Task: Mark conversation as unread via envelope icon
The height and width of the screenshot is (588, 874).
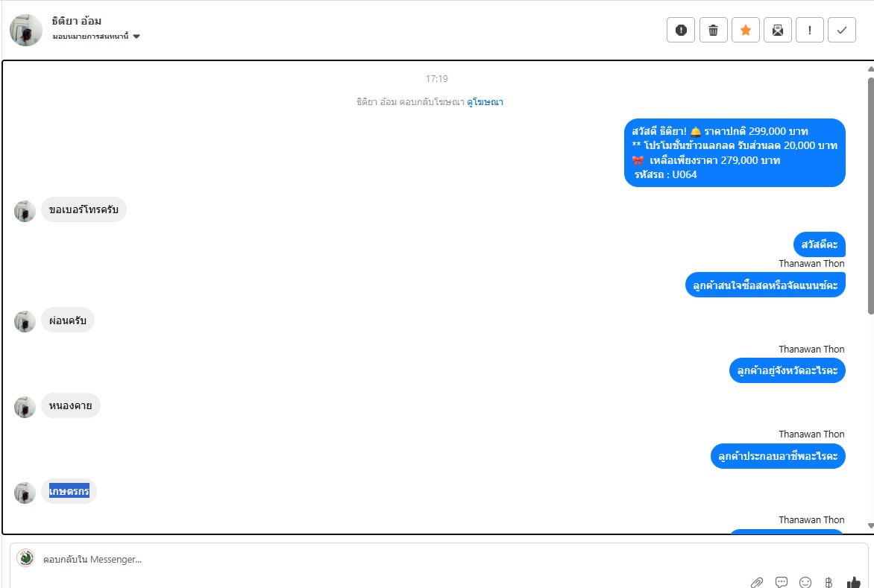Action: click(778, 30)
